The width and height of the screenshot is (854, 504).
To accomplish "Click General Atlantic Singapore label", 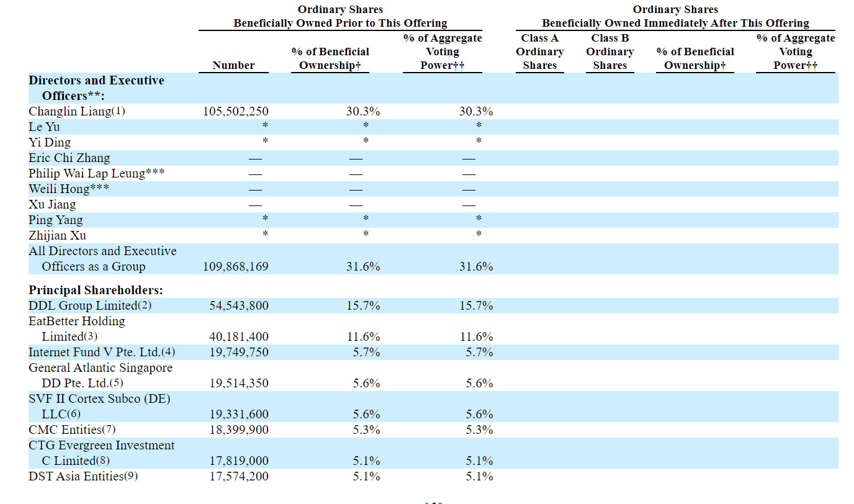I will coord(101,367).
